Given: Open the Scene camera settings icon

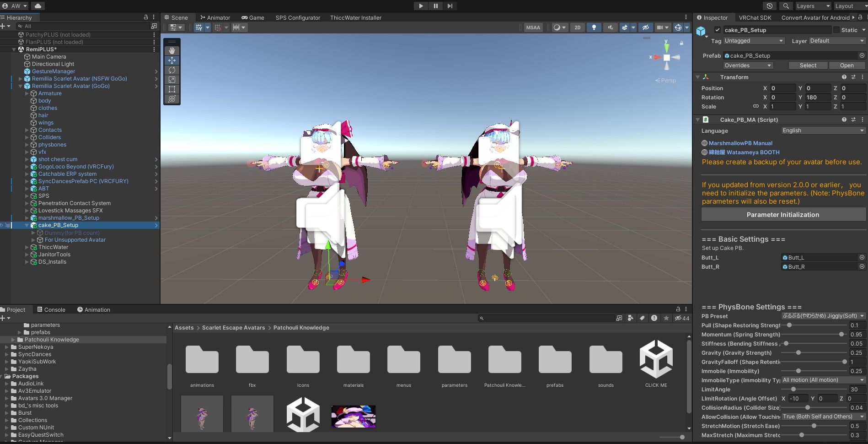Looking at the screenshot, I should (x=660, y=27).
